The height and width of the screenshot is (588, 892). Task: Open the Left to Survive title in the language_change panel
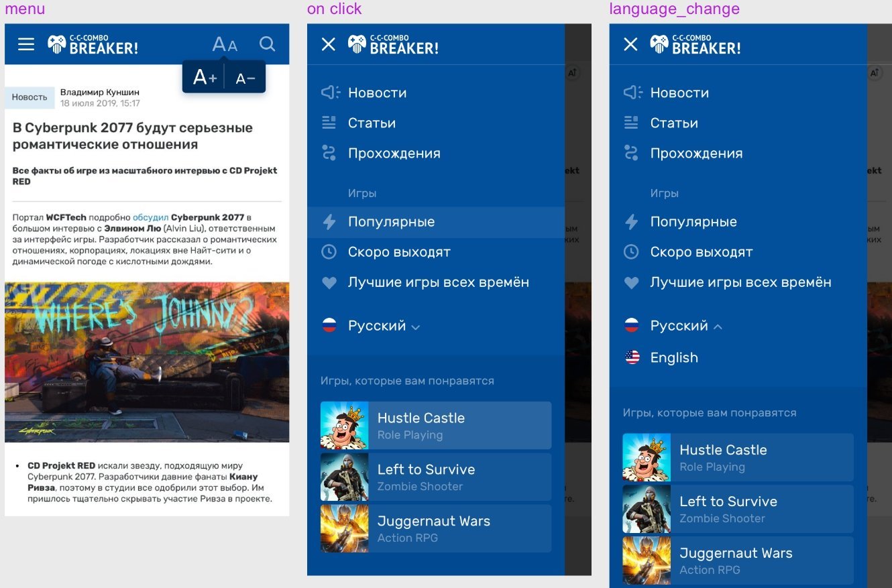[x=728, y=502]
